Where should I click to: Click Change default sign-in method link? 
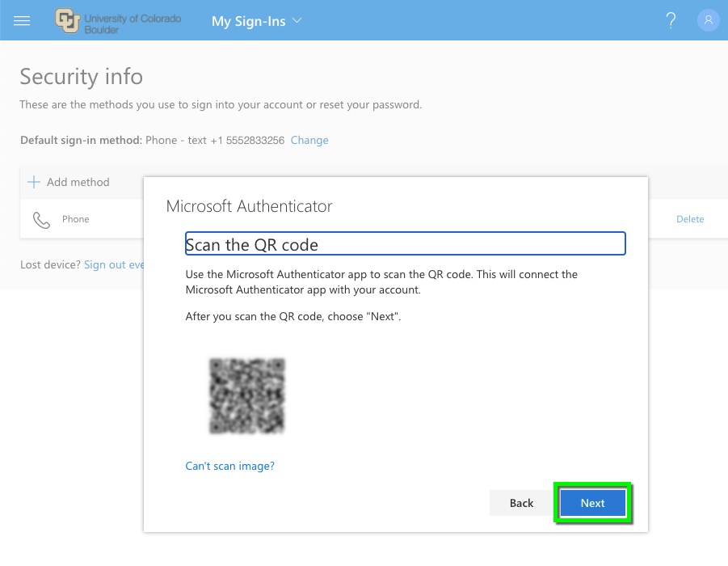[309, 141]
